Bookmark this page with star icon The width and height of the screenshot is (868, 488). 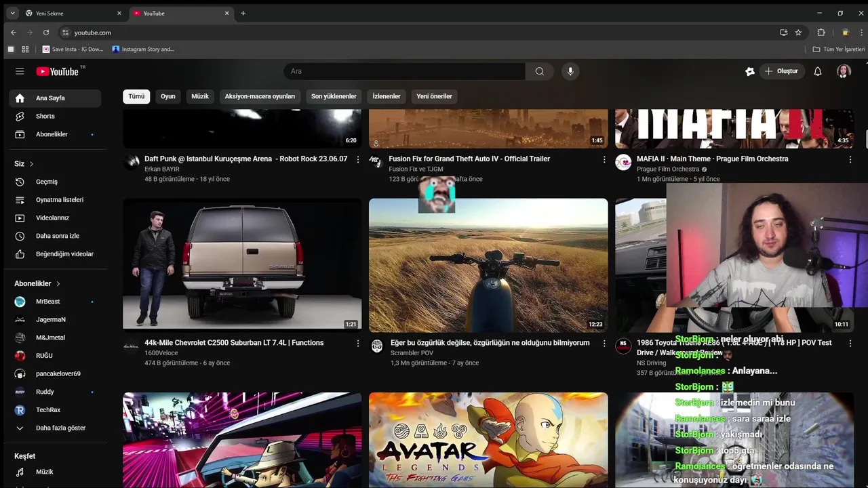click(798, 33)
